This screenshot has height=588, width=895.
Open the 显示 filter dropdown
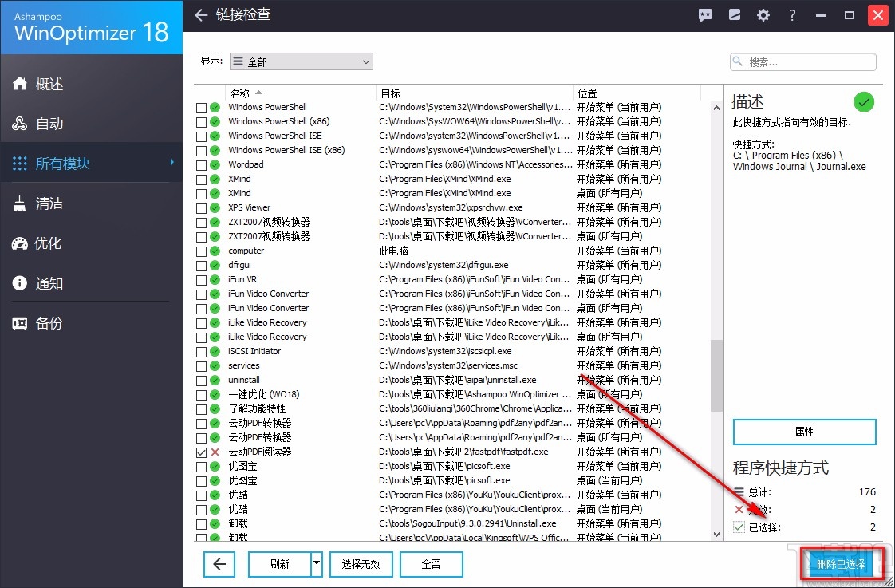point(302,61)
